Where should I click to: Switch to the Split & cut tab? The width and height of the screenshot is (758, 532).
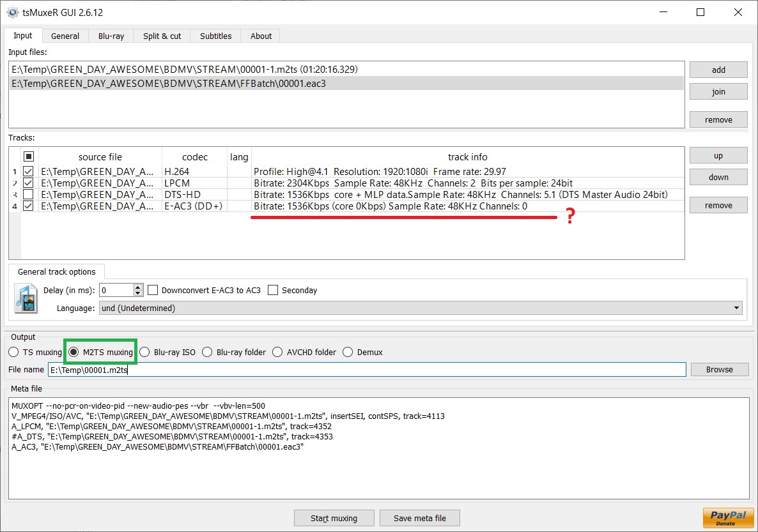(x=162, y=36)
